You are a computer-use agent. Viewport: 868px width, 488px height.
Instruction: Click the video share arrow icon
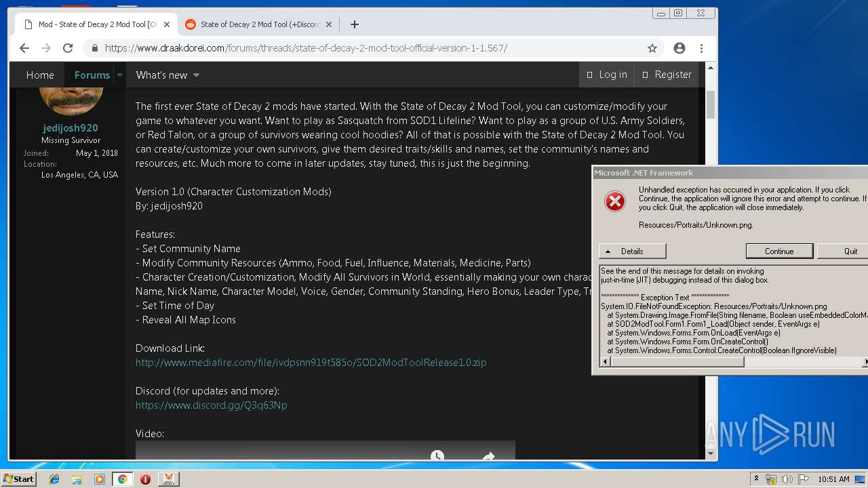pyautogui.click(x=488, y=456)
